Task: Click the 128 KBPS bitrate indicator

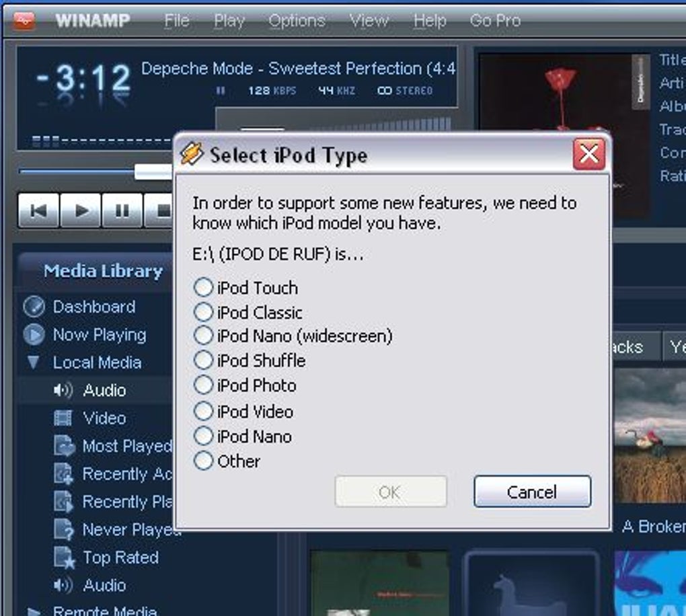Action: pos(272,91)
